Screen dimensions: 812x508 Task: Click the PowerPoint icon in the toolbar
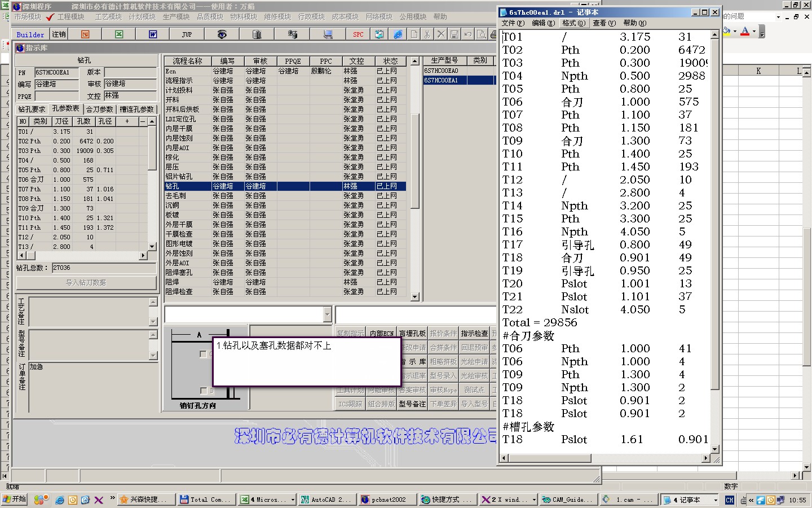[85, 34]
